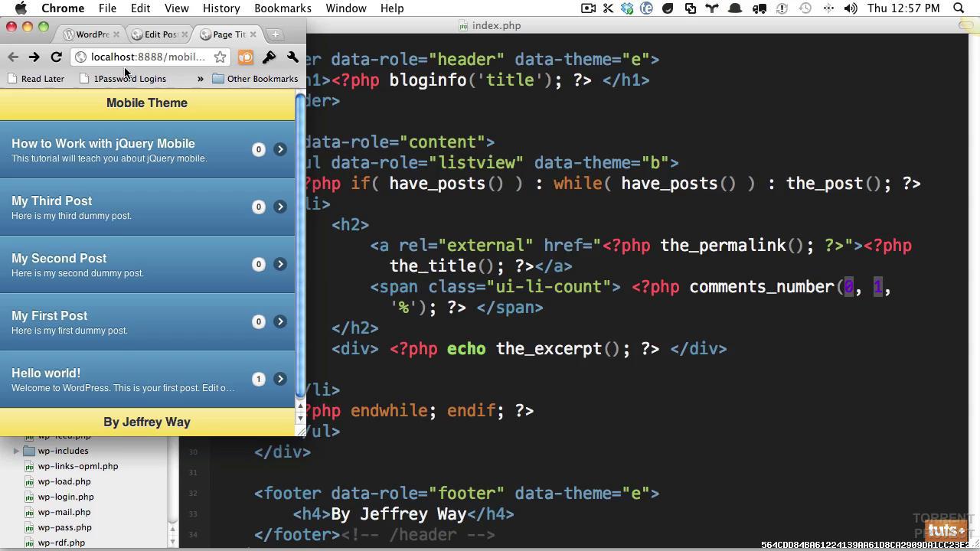Open a new browser tab

click(x=275, y=34)
